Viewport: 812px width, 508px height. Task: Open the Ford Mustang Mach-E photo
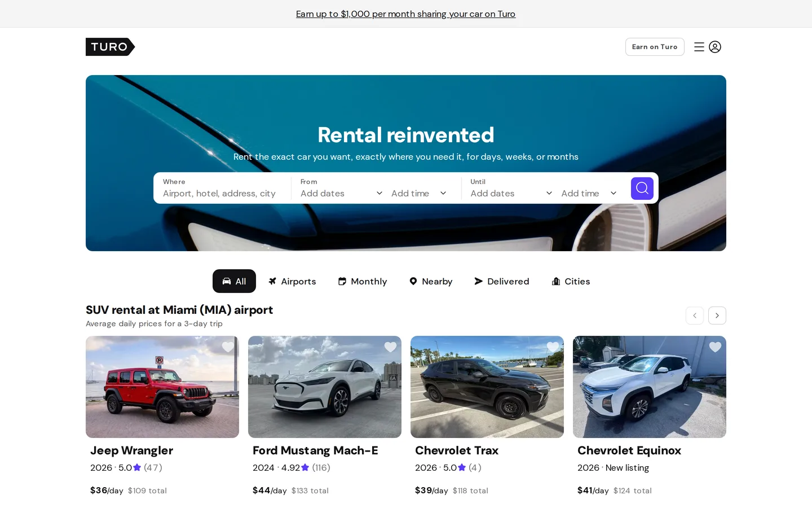[325, 387]
